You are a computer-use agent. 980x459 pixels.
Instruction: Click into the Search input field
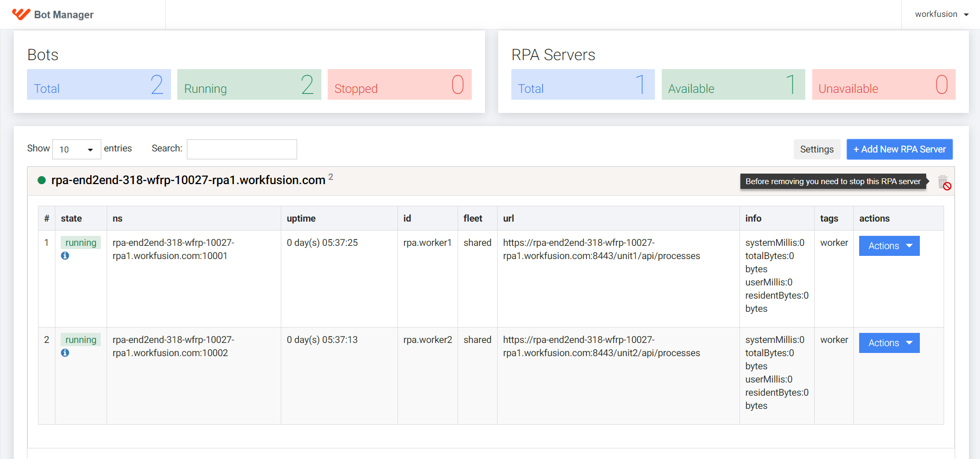(242, 149)
